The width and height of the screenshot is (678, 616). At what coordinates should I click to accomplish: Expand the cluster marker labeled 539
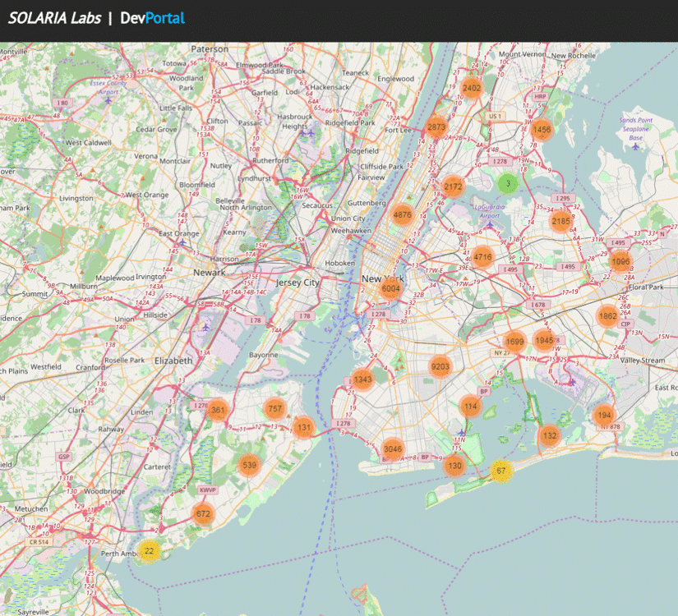coord(250,465)
